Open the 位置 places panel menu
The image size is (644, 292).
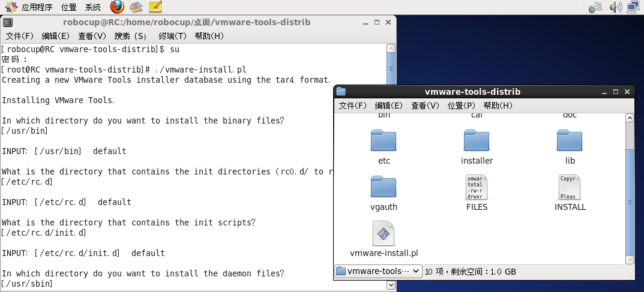click(x=68, y=7)
